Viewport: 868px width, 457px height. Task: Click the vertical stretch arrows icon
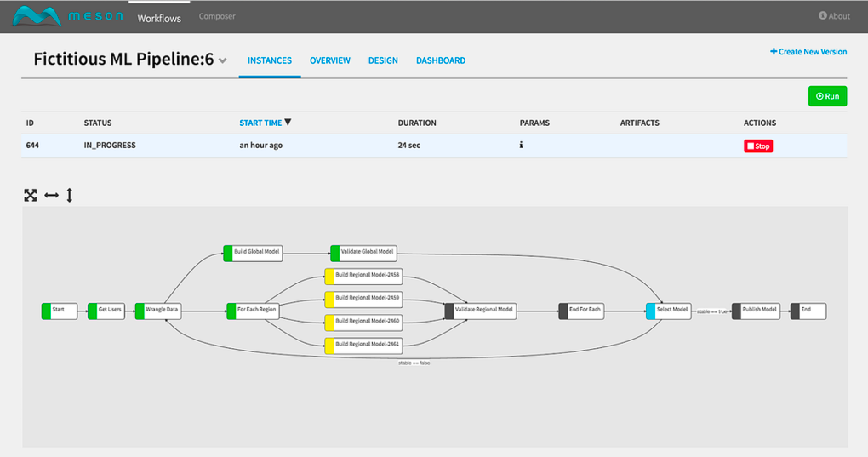coord(70,196)
